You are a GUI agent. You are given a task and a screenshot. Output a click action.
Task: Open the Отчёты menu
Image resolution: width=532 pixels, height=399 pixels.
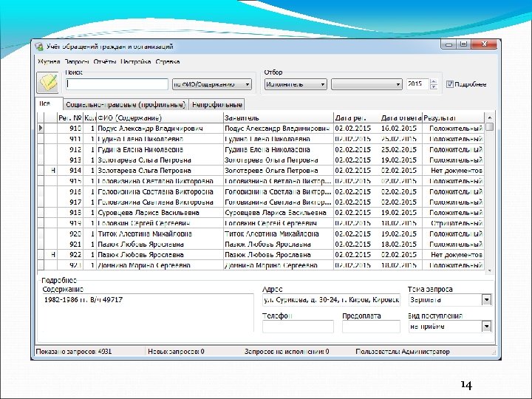pyautogui.click(x=105, y=62)
